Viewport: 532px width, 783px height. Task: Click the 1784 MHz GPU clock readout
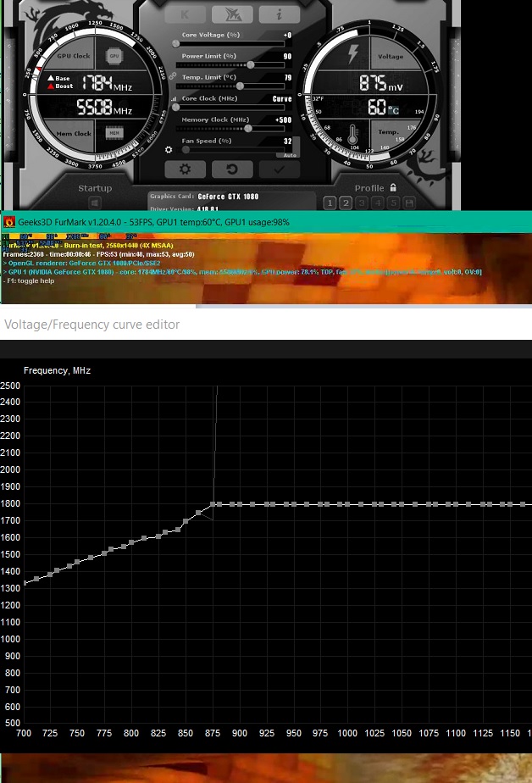click(107, 83)
